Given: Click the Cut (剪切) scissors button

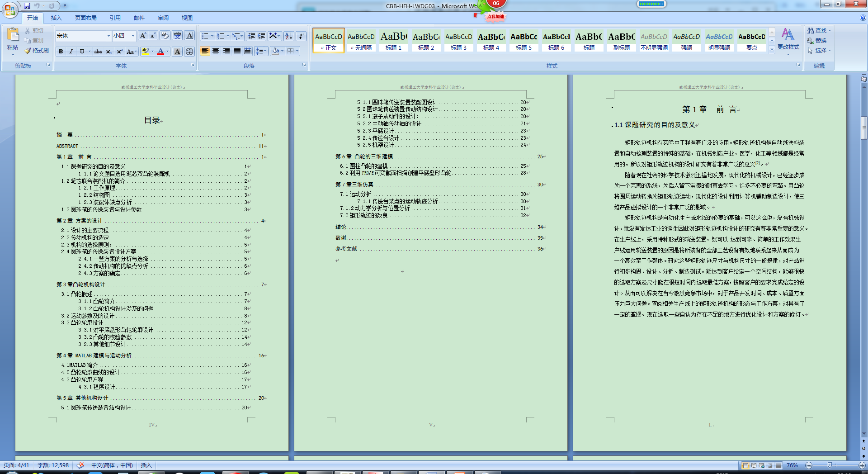Looking at the screenshot, I should click(35, 31).
